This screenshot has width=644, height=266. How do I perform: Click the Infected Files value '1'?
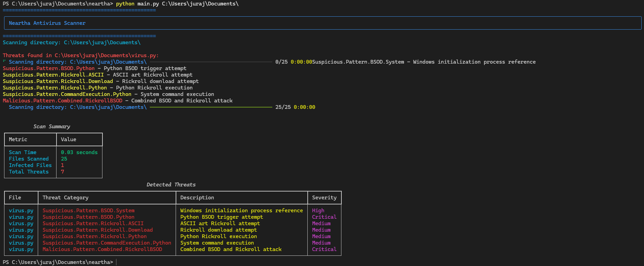coord(62,165)
